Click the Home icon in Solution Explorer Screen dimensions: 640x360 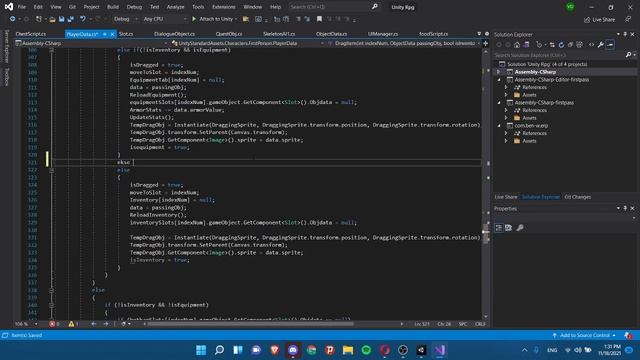pyautogui.click(x=517, y=45)
